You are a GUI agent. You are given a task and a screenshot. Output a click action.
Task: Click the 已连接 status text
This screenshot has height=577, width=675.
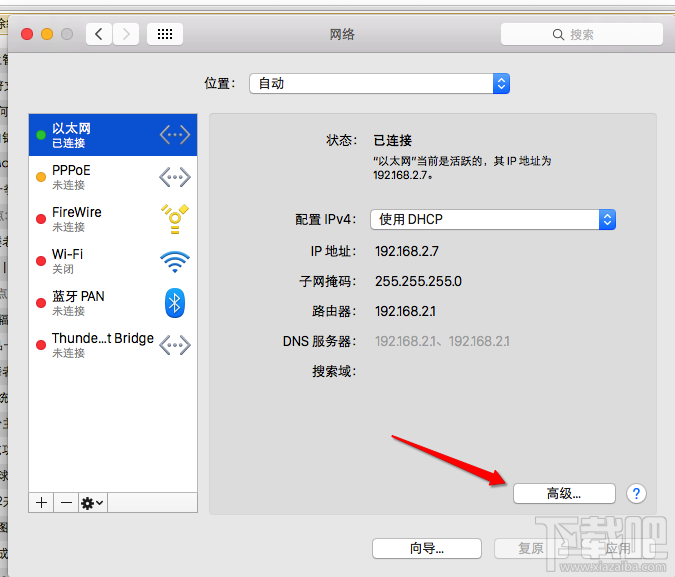[393, 140]
